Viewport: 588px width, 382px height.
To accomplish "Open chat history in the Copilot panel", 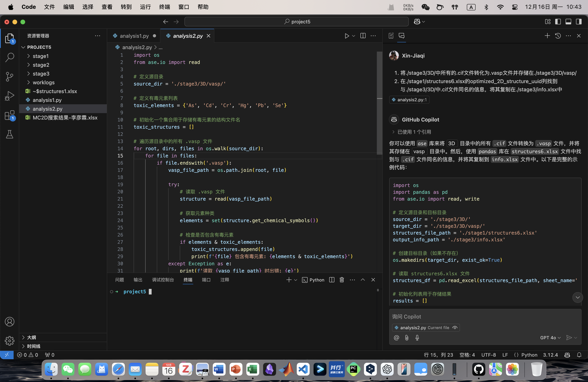I will [558, 36].
